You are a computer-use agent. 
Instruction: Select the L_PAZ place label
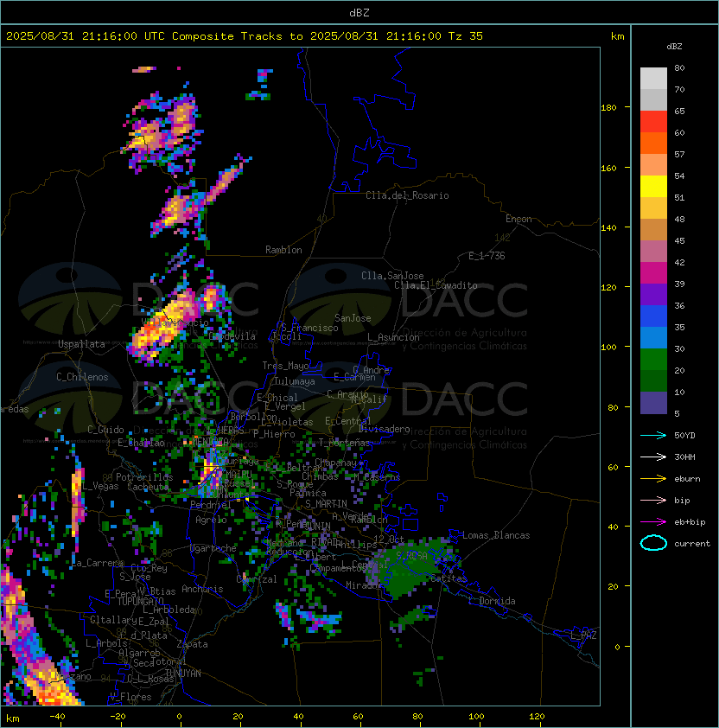coord(583,635)
